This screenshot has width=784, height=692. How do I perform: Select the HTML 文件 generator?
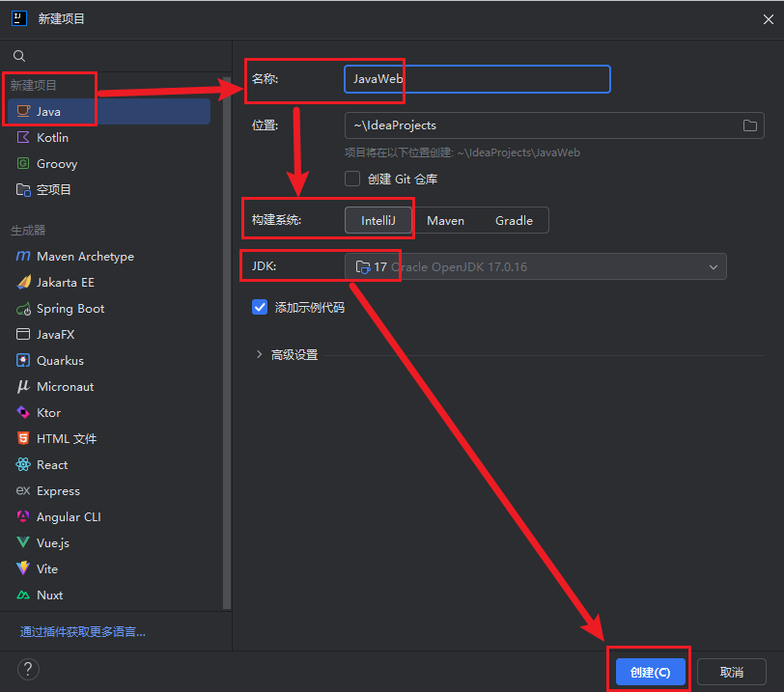point(109,438)
